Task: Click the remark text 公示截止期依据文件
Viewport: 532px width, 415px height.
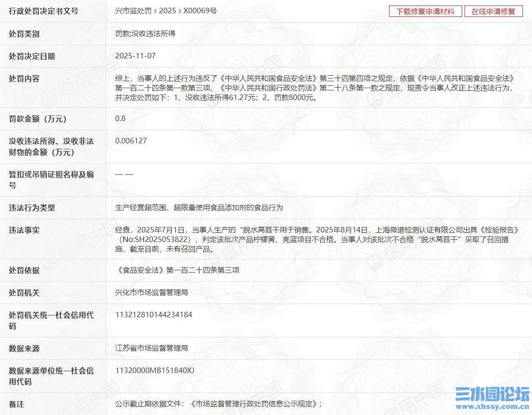Action: (x=219, y=404)
